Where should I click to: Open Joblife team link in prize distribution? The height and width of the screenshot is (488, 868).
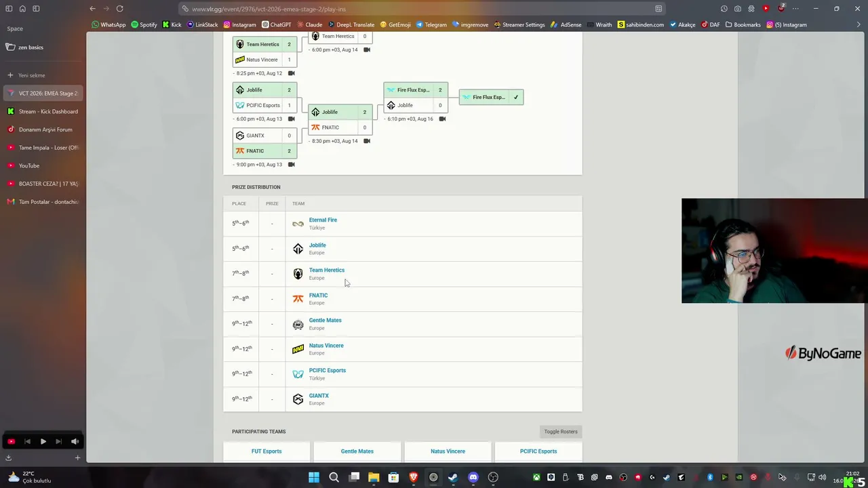click(x=317, y=245)
